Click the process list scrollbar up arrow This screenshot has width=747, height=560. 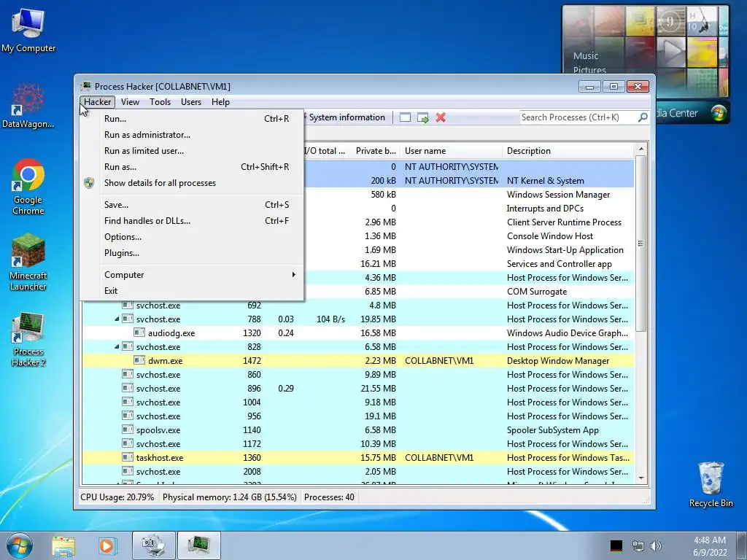click(640, 149)
